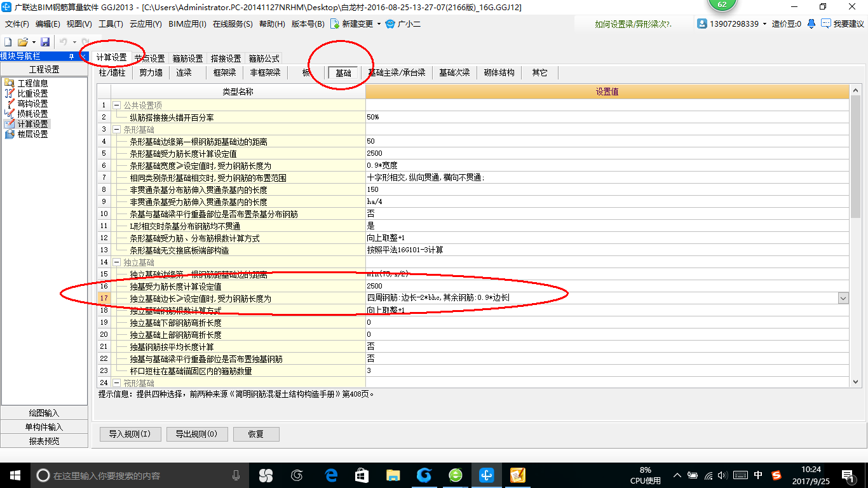
Task: Click the New file toolbar icon
Action: coord(8,41)
